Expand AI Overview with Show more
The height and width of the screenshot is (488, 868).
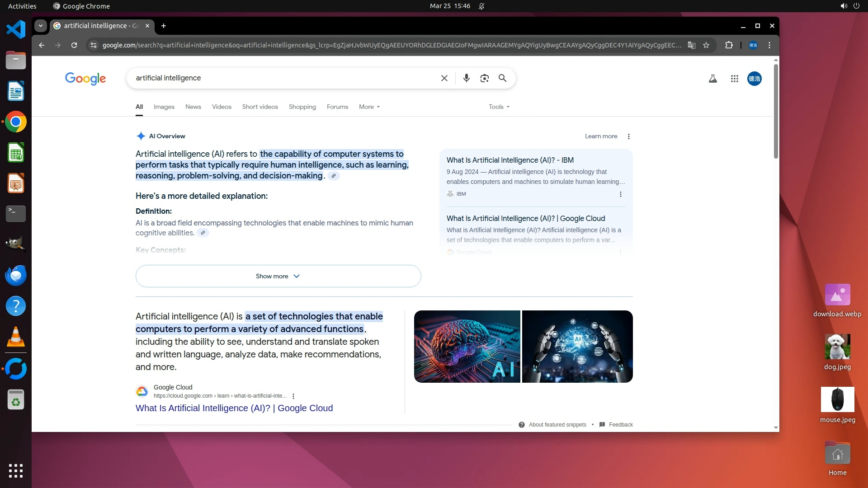pyautogui.click(x=278, y=276)
